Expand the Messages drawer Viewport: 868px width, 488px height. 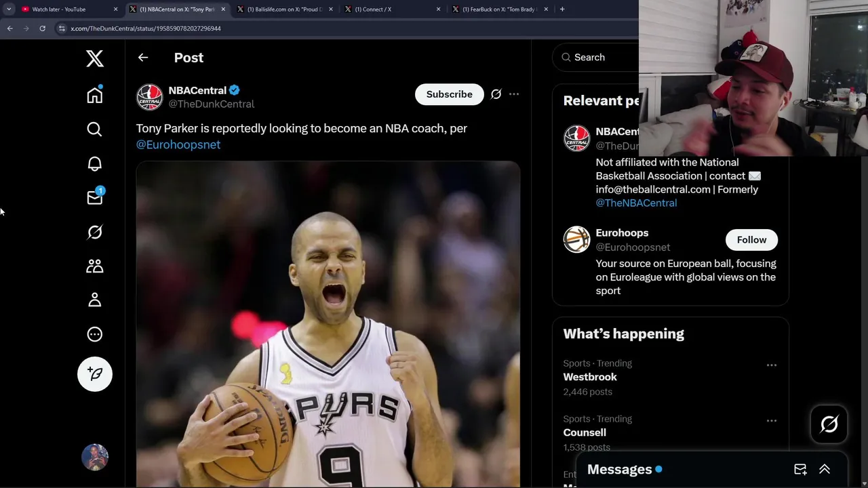[825, 469]
